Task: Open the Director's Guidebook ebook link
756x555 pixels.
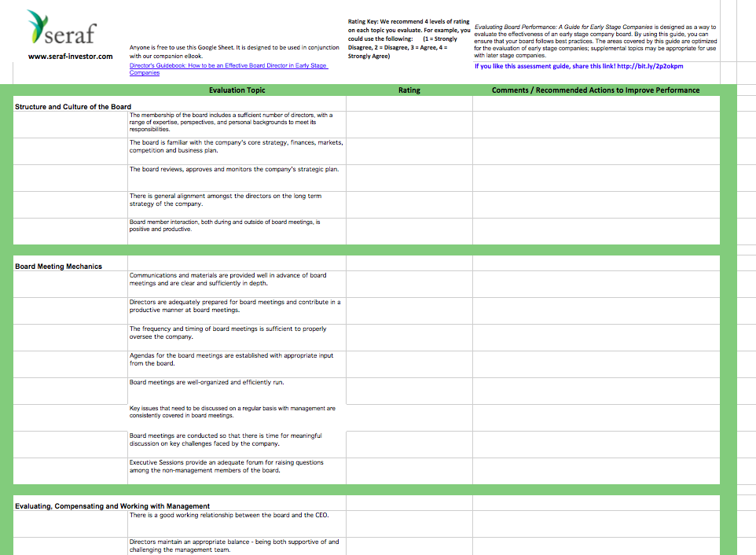Action: [229, 69]
